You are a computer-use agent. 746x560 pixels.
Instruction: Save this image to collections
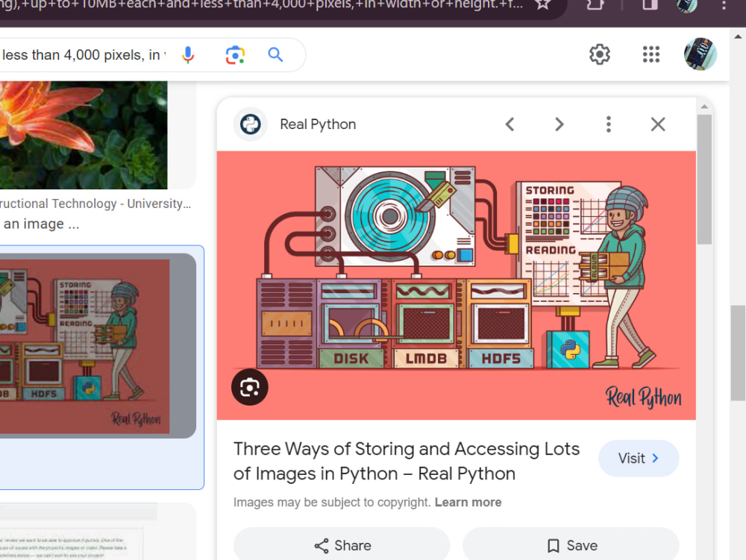tap(571, 545)
